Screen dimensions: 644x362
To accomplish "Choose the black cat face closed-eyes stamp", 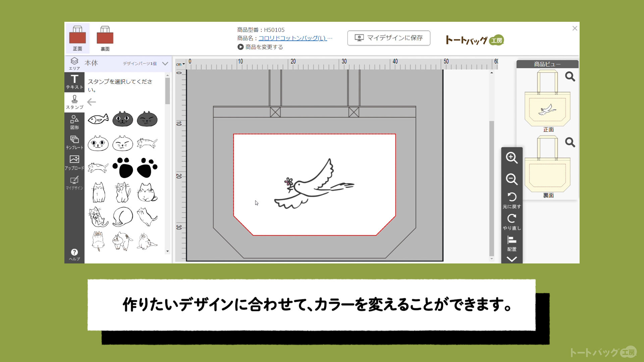I will tap(147, 119).
